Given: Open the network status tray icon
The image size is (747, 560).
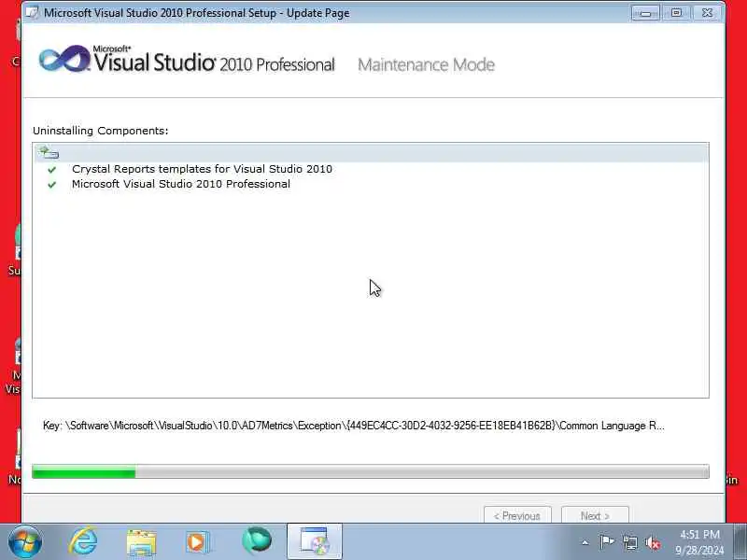Looking at the screenshot, I should tap(630, 542).
